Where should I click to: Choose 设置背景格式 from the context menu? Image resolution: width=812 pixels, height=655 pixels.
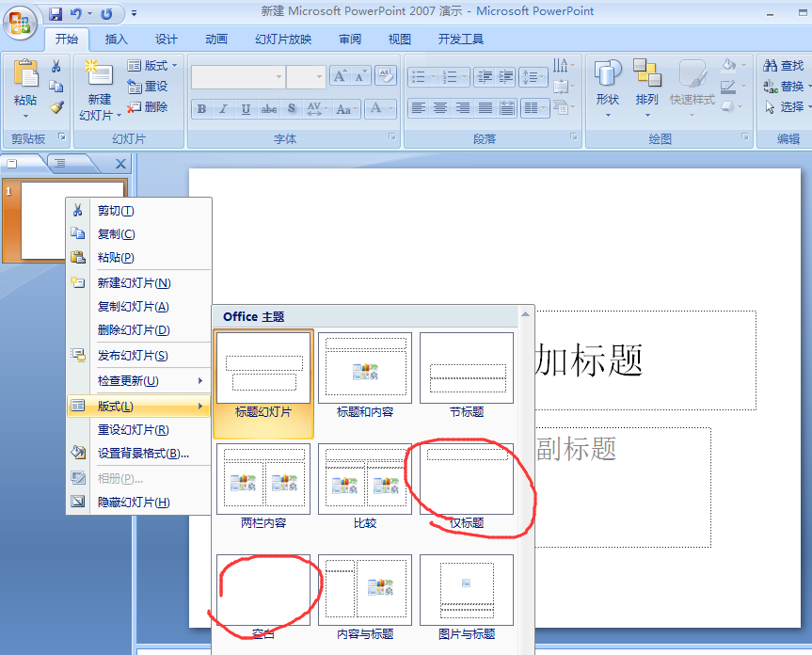pos(143,453)
